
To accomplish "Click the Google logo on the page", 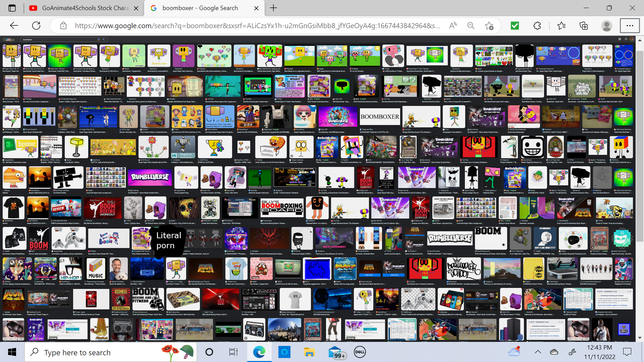I will pos(9,40).
